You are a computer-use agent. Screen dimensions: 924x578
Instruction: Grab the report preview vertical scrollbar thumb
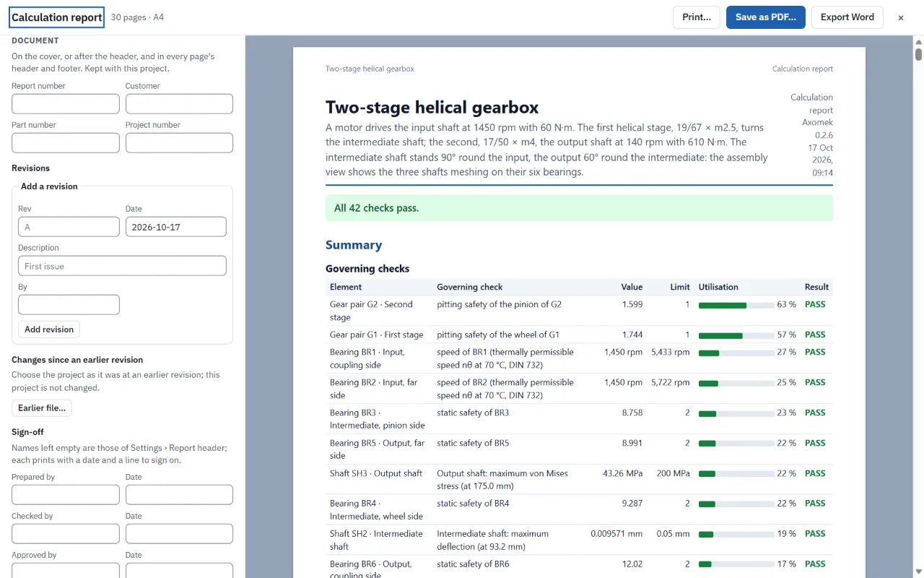pyautogui.click(x=918, y=54)
